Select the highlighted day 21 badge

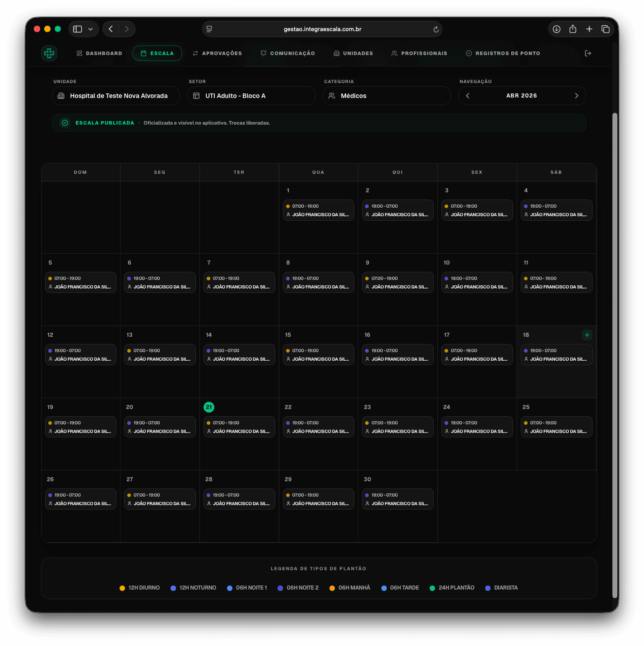[209, 407]
